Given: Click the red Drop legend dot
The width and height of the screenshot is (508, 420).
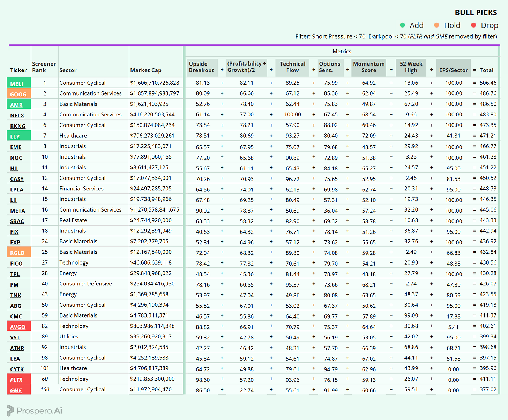Looking at the screenshot, I should pos(473,25).
